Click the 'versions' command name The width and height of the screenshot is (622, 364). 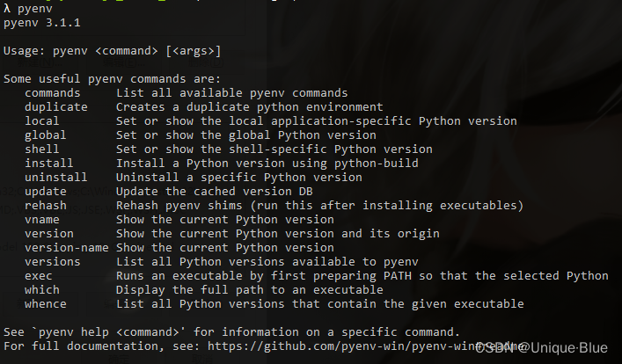pos(53,262)
